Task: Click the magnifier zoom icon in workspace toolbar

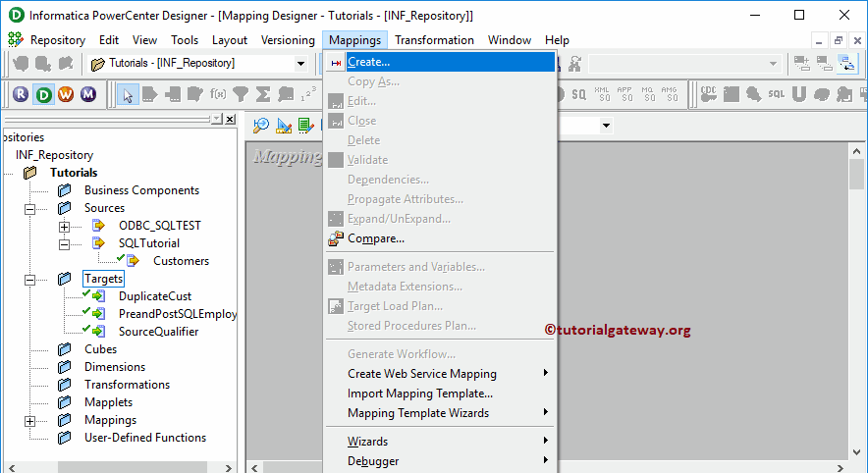Action: tap(261, 126)
